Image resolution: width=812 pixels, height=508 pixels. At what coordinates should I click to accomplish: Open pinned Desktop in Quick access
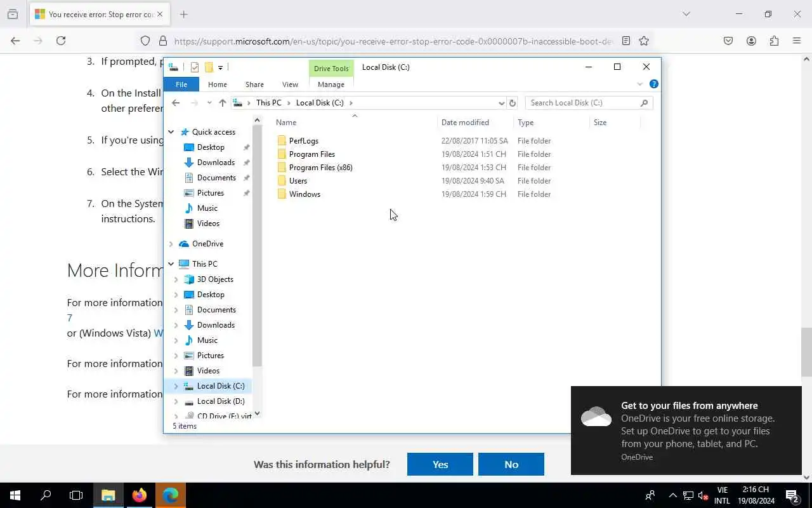(211, 147)
